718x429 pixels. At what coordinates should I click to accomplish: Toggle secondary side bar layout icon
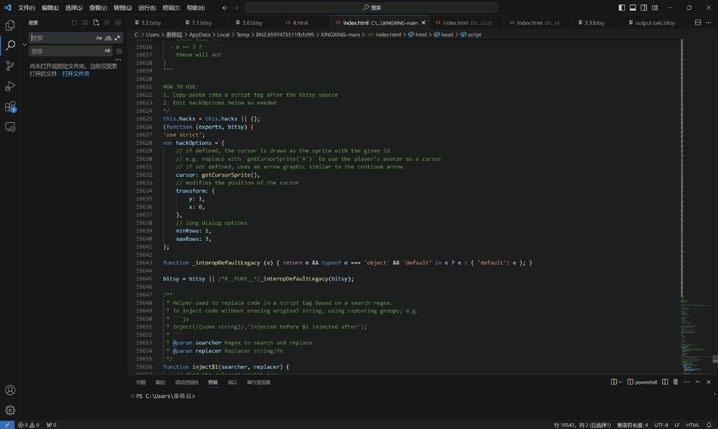coord(644,8)
